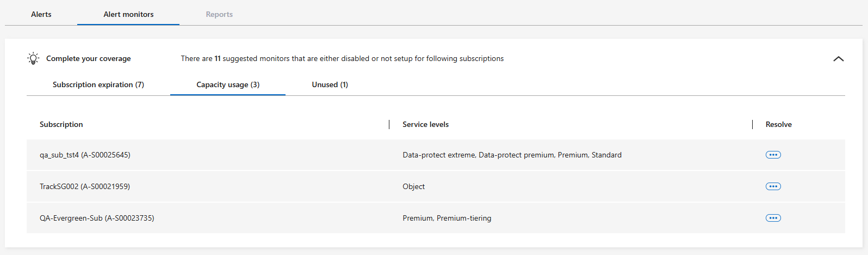The width and height of the screenshot is (868, 255).
Task: Select the QA-Evergreen-Sub subscription row
Action: click(x=97, y=218)
